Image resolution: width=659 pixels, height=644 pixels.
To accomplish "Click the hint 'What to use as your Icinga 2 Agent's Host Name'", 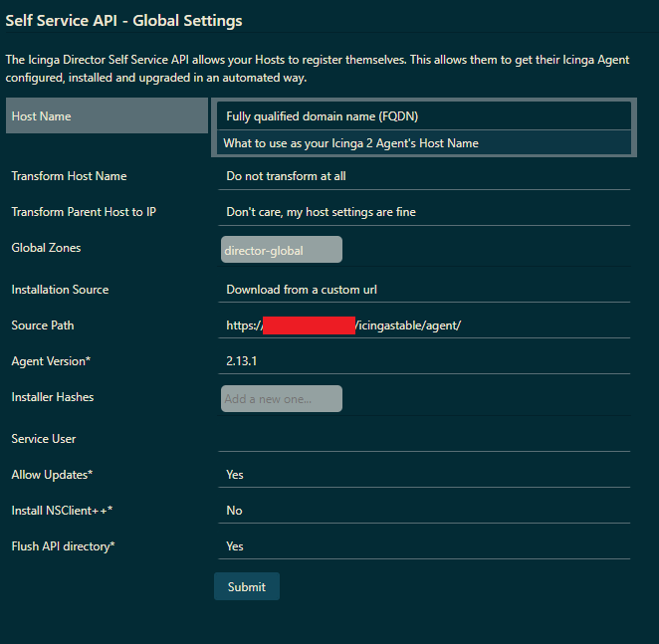I will tap(351, 143).
